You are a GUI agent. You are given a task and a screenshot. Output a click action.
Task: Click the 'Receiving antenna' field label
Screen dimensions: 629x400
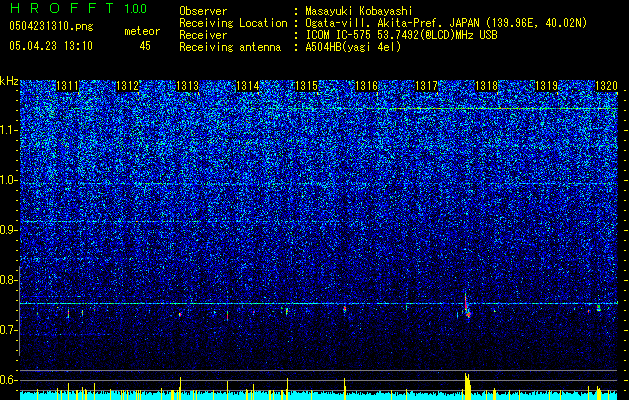[230, 47]
